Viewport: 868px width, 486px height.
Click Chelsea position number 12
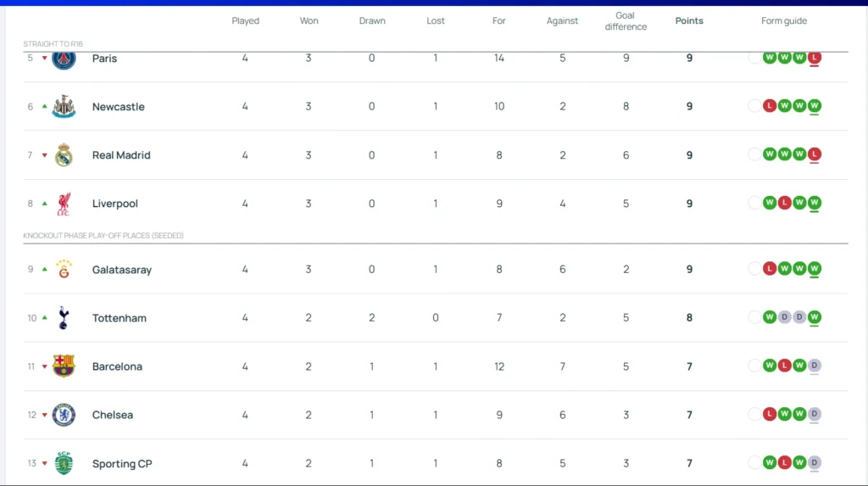pyautogui.click(x=31, y=415)
